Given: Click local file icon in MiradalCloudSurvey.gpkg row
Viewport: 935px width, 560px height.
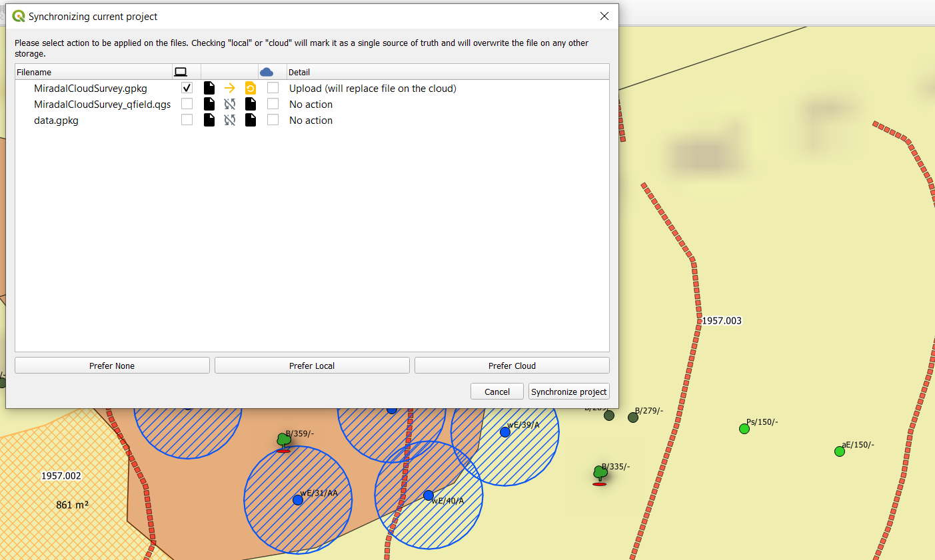Looking at the screenshot, I should point(209,88).
